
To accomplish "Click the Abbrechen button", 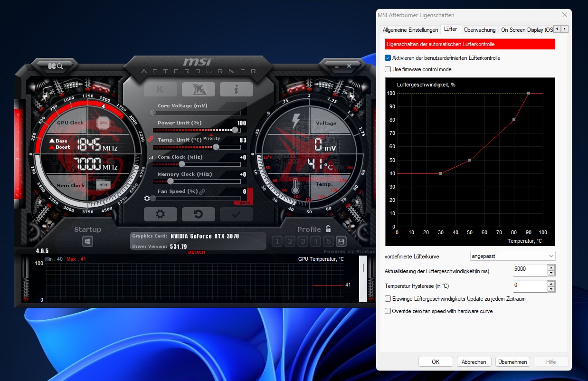I will pyautogui.click(x=474, y=362).
